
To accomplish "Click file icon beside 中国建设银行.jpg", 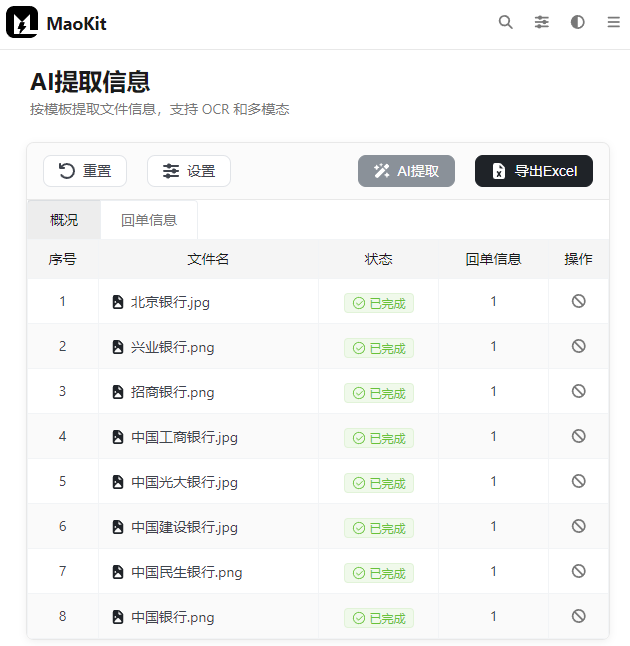I will 118,527.
